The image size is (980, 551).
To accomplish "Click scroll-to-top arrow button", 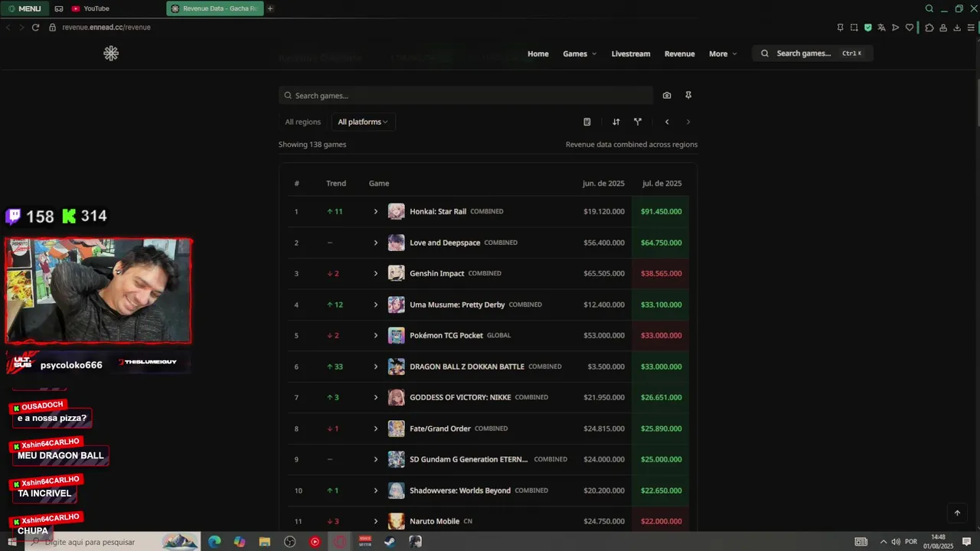I will (957, 514).
